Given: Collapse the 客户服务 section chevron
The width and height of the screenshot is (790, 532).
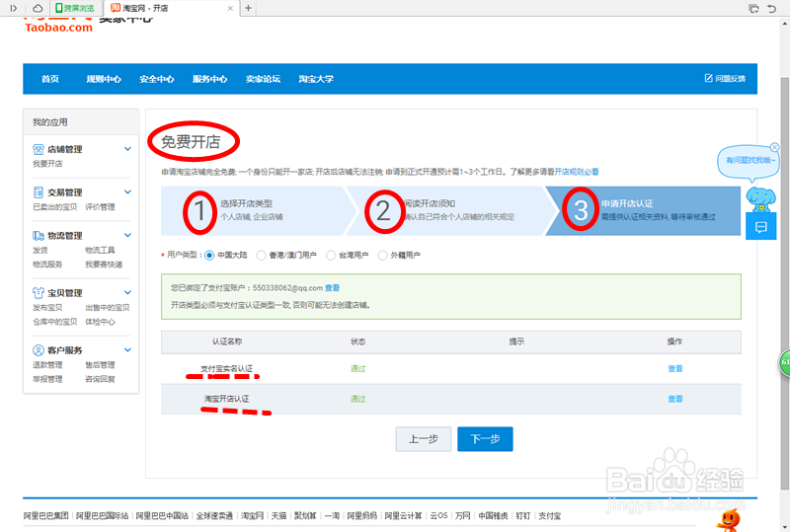Looking at the screenshot, I should pyautogui.click(x=127, y=350).
